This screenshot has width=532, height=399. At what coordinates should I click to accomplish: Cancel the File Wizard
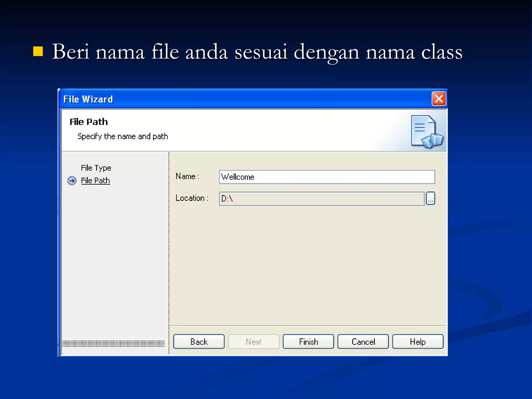point(363,342)
